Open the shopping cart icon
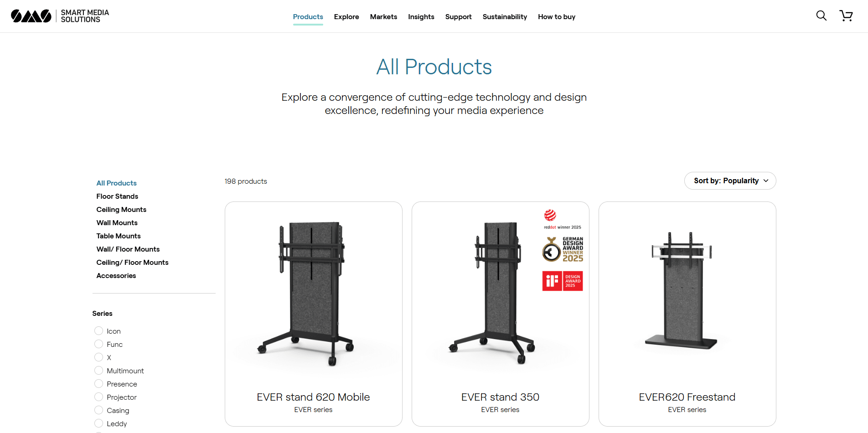The image size is (868, 433). point(846,16)
